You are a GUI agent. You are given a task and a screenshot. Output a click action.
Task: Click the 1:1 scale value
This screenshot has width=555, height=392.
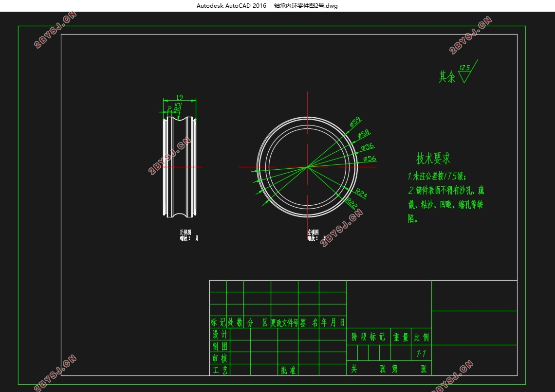click(x=421, y=354)
